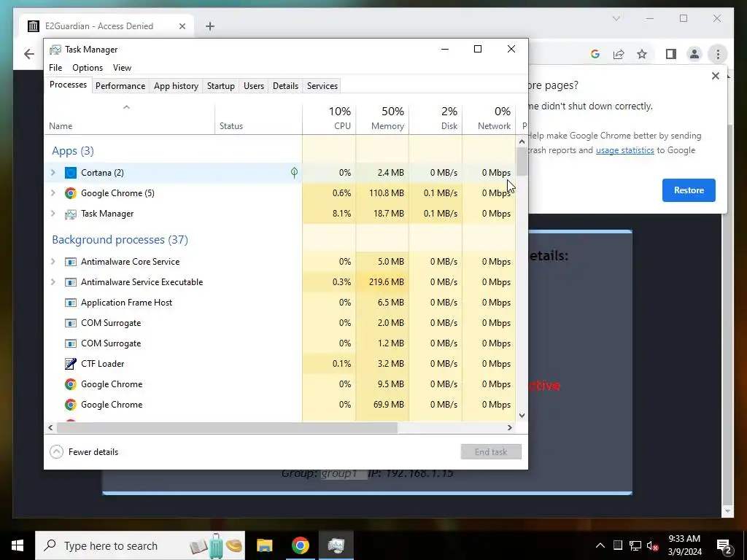Screen dimensions: 747x560
Task: Open the View menu in Task Manager
Action: point(122,68)
